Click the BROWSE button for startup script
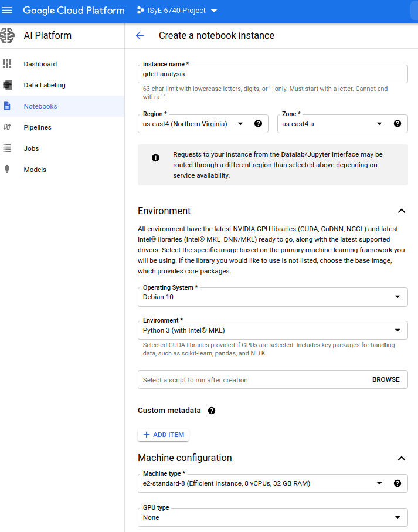 point(386,379)
